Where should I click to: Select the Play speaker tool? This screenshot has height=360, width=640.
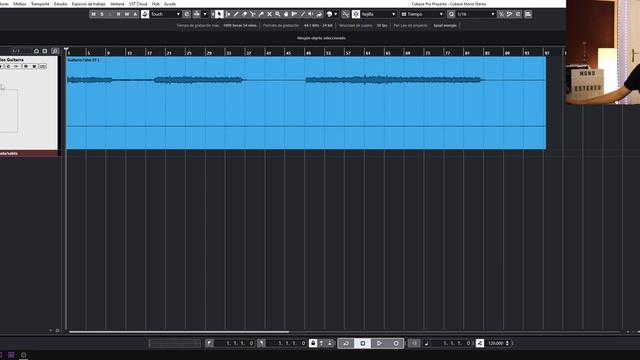pyautogui.click(x=311, y=14)
